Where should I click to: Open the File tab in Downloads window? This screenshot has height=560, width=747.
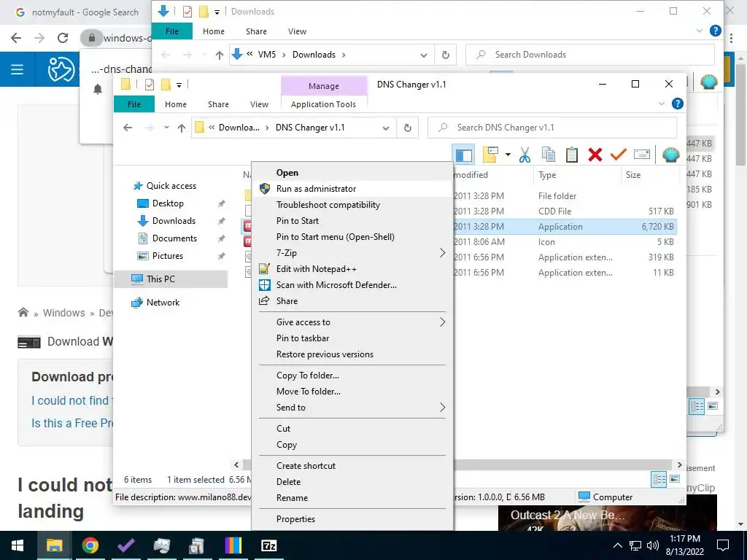click(172, 31)
